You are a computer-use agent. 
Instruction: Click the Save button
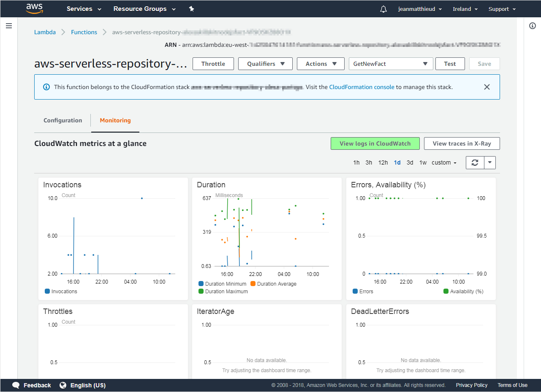coord(484,64)
